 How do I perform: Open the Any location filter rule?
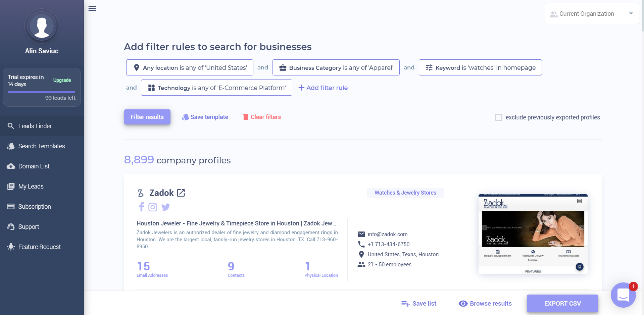190,67
